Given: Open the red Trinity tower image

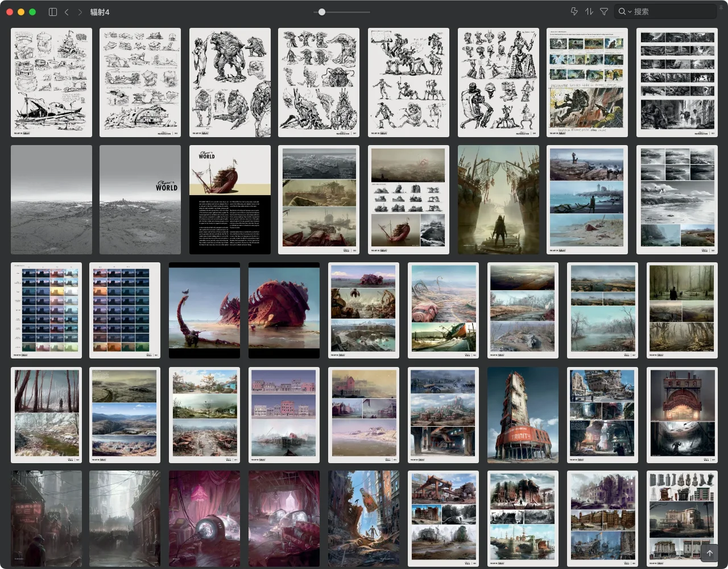Looking at the screenshot, I should click(x=523, y=415).
